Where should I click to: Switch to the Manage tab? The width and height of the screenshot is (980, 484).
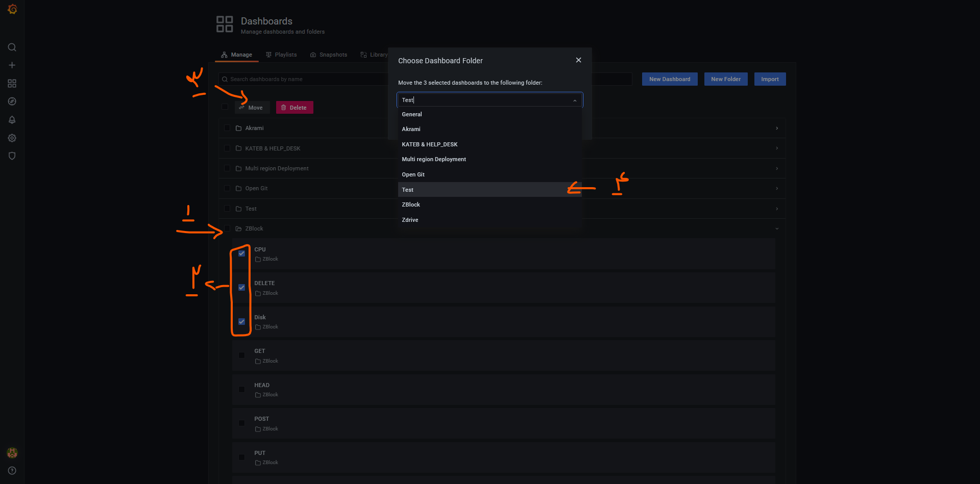[237, 55]
